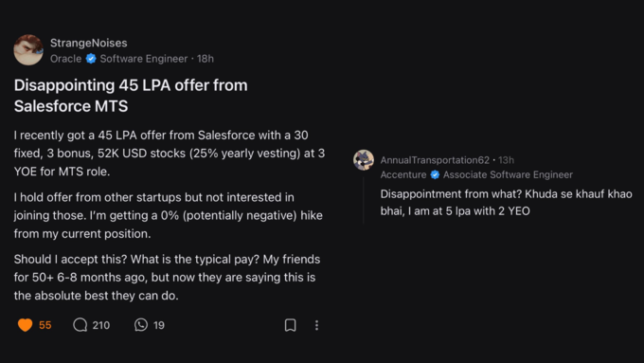
Task: Click the 18h post timestamp
Action: 206,59
